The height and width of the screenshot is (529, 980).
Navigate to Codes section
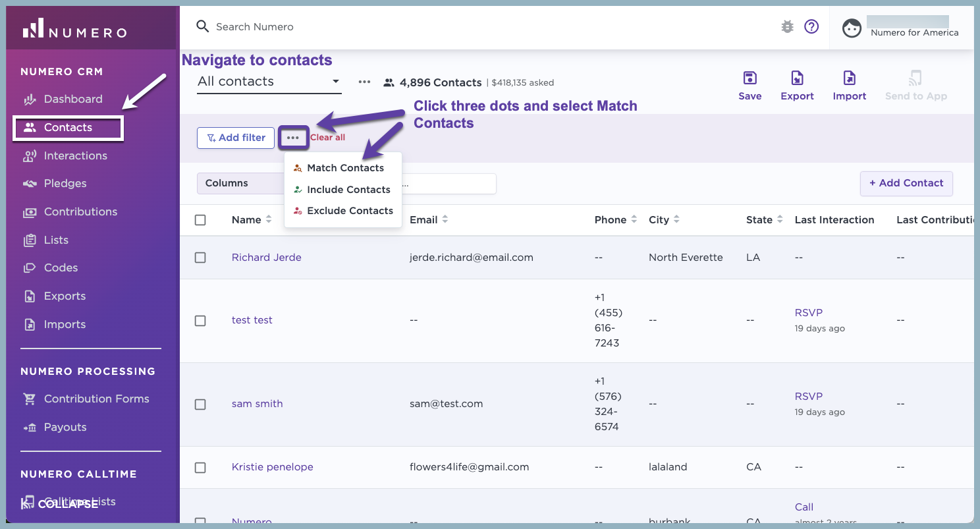pos(50,268)
